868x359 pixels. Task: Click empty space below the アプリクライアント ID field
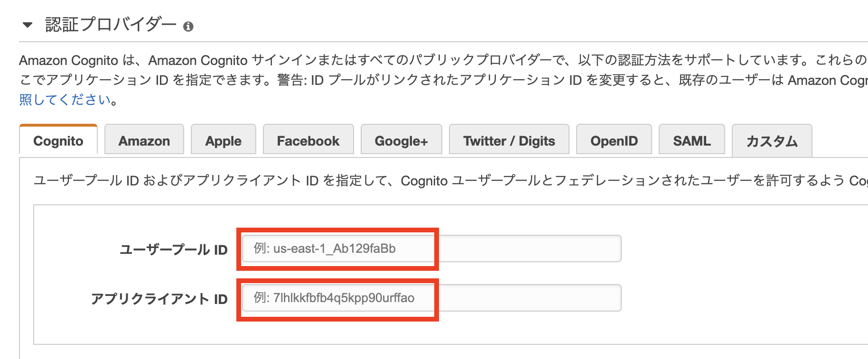tap(427, 330)
